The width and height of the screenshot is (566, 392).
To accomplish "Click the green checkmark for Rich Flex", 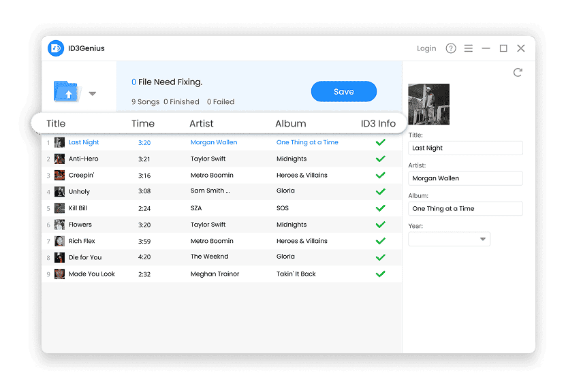I will 381,241.
